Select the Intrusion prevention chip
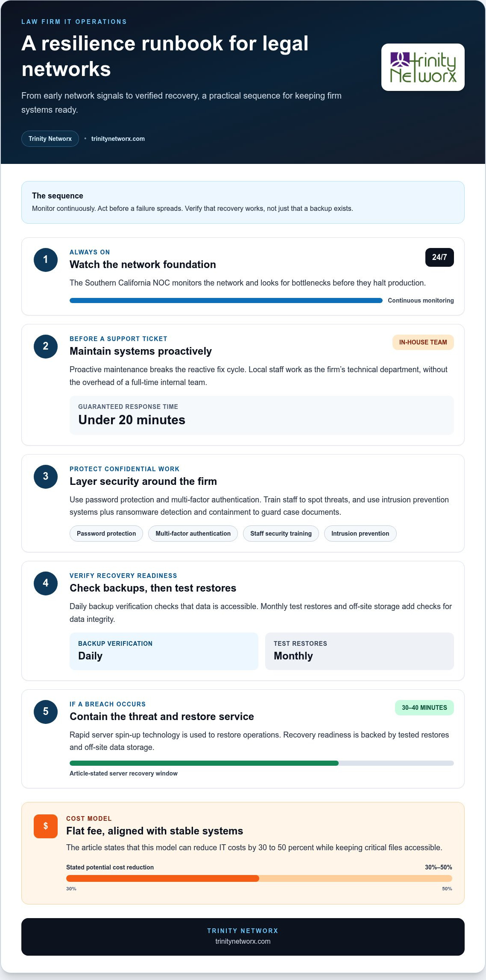 click(360, 534)
